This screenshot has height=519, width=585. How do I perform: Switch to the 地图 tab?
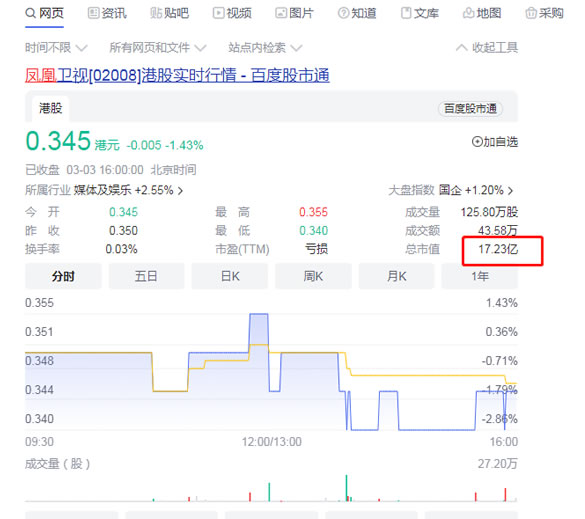click(x=482, y=14)
